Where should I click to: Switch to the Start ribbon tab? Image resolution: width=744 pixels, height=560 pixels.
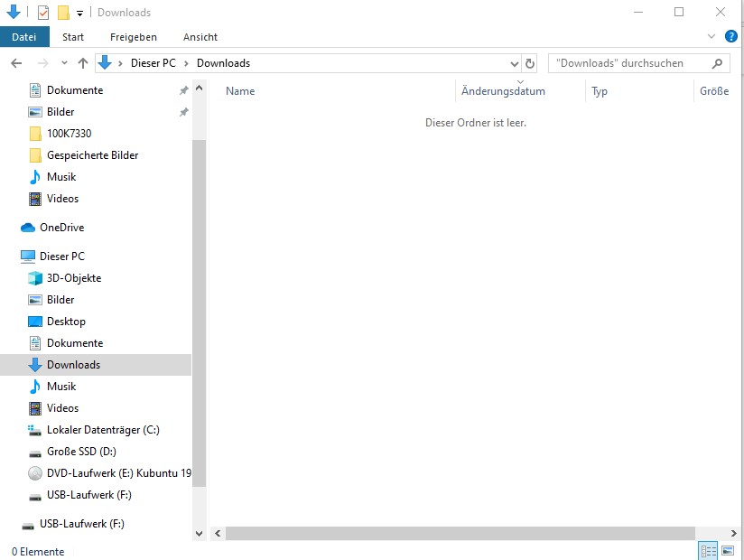73,37
